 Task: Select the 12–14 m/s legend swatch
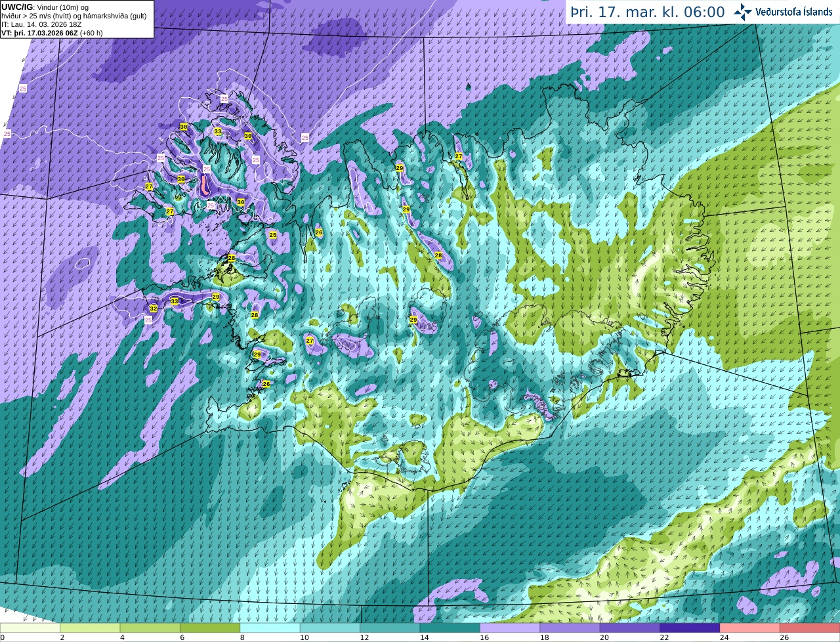(390, 628)
